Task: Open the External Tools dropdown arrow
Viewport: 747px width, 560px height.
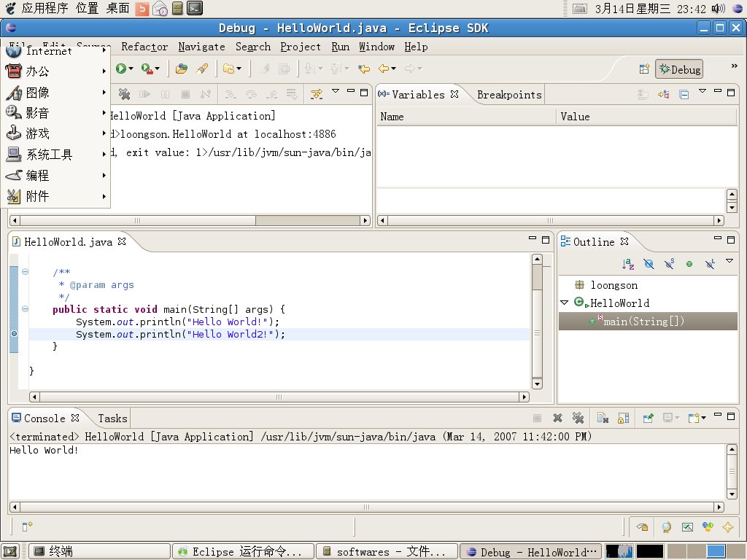Action: click(x=158, y=69)
